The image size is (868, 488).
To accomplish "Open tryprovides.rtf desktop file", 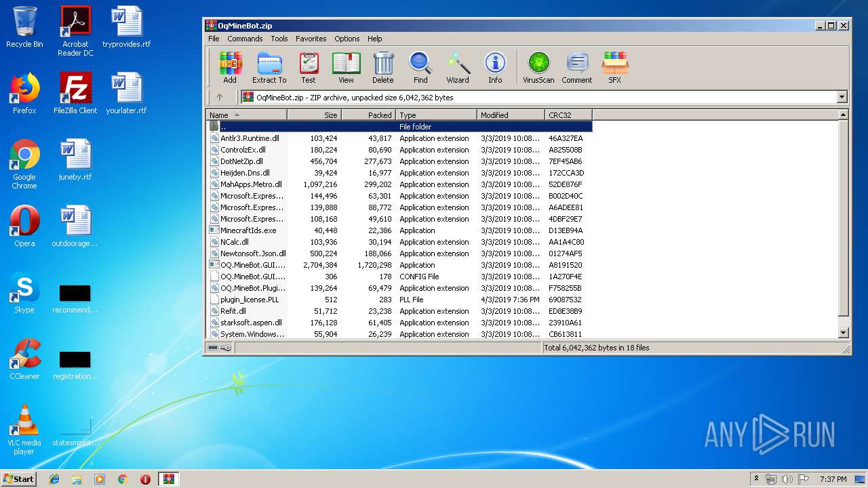I will tap(127, 27).
